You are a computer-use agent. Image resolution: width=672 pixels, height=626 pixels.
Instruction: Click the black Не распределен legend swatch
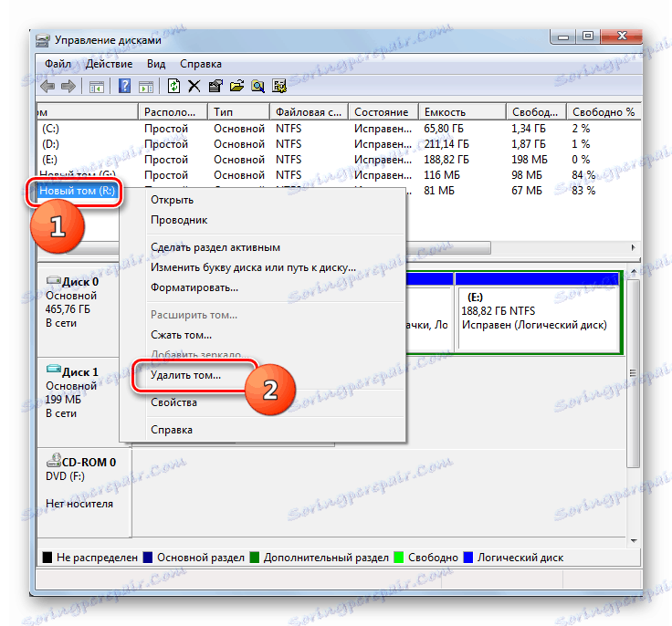pyautogui.click(x=47, y=558)
